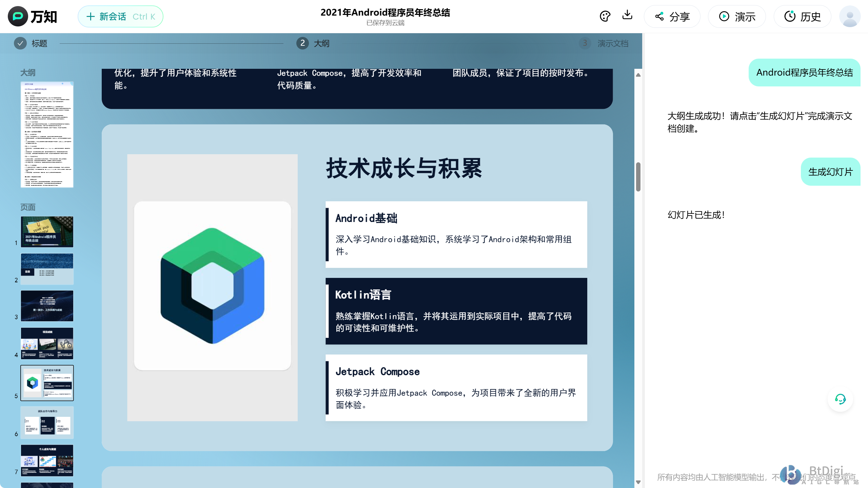Click the 幻灯片已生成! message
The height and width of the screenshot is (488, 868).
pyautogui.click(x=696, y=215)
